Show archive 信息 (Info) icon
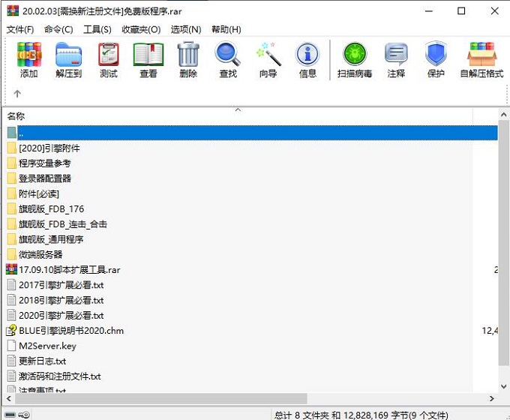 (307, 54)
